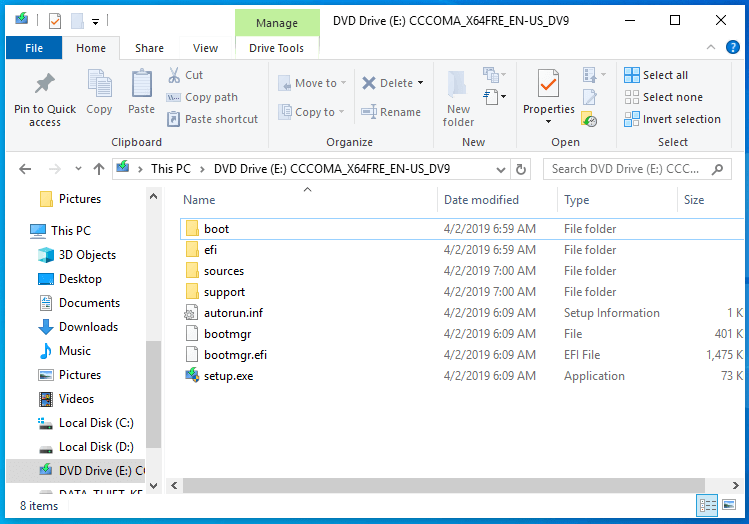
Task: Create a New folder
Action: 458,99
